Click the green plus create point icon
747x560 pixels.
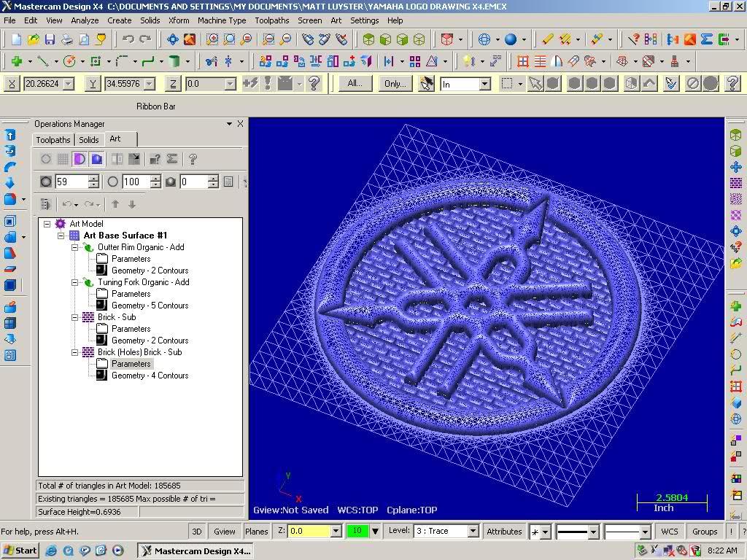(17, 61)
